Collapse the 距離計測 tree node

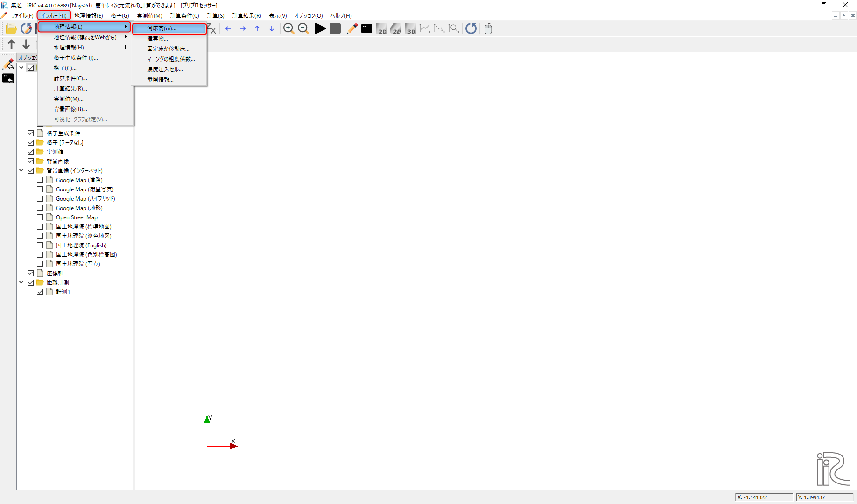pos(21,283)
